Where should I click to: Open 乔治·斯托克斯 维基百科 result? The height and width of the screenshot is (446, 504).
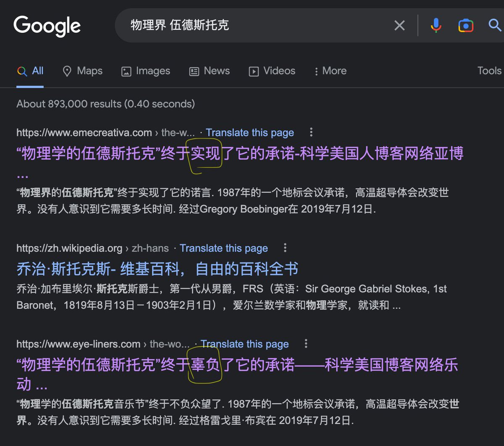tap(157, 269)
